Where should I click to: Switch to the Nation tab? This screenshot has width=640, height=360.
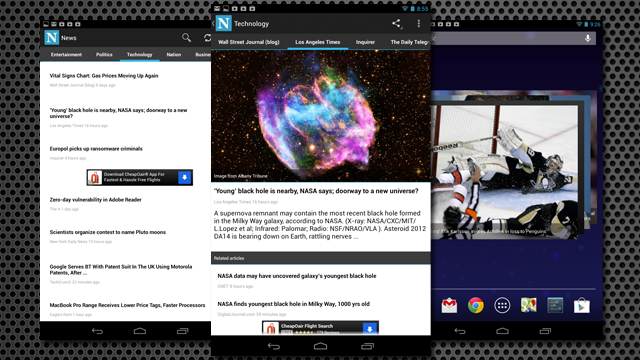point(173,54)
